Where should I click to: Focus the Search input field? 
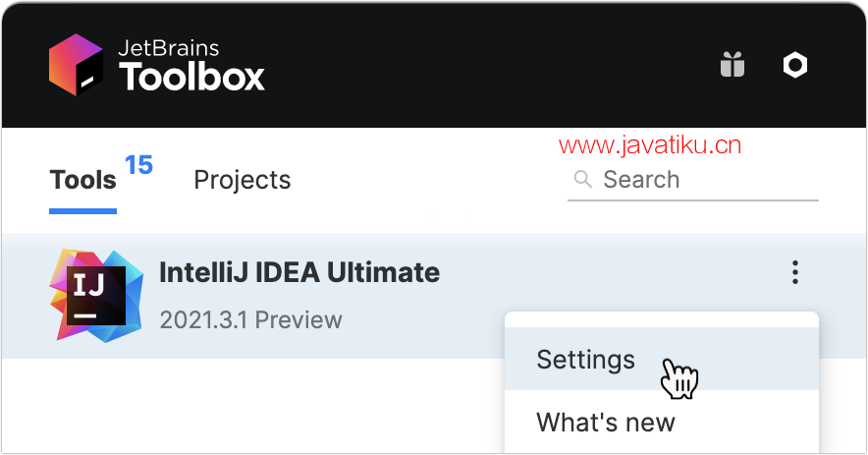pos(693,180)
